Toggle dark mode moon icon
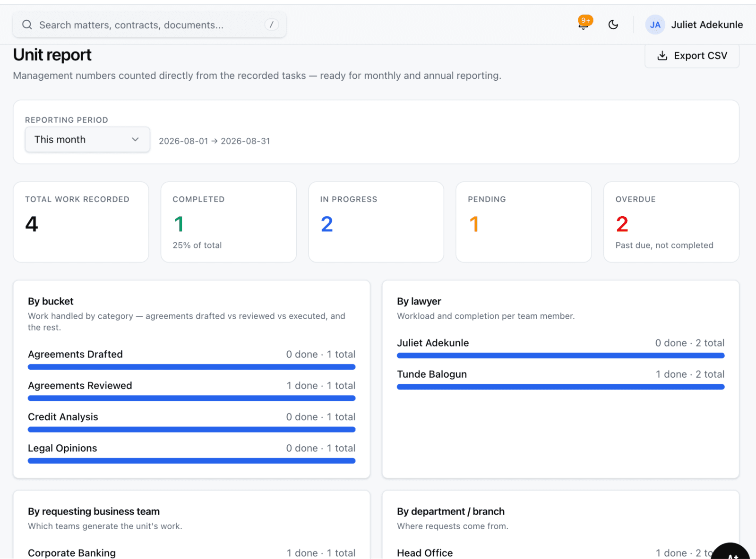Screen dimensions: 756x559 pos(613,25)
